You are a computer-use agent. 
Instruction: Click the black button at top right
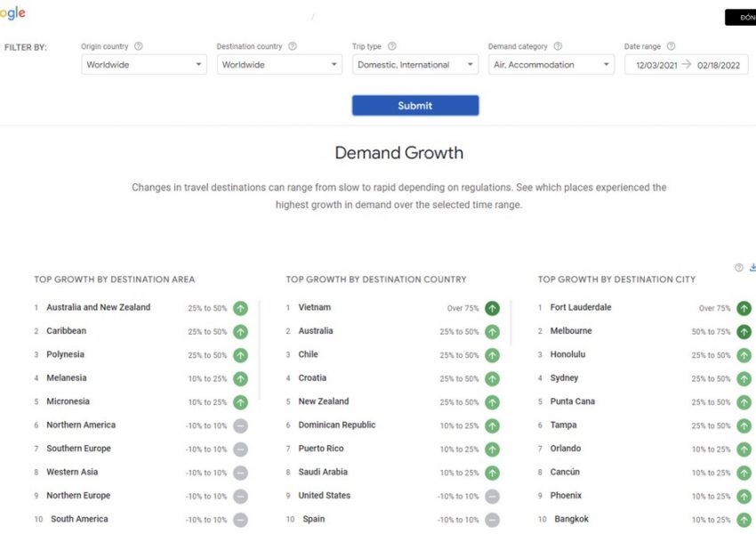(740, 17)
